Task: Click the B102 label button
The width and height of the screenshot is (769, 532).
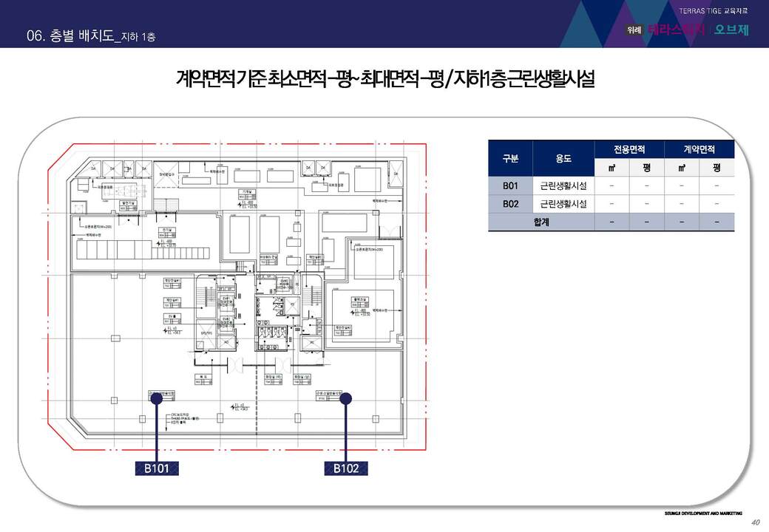Action: (345, 468)
